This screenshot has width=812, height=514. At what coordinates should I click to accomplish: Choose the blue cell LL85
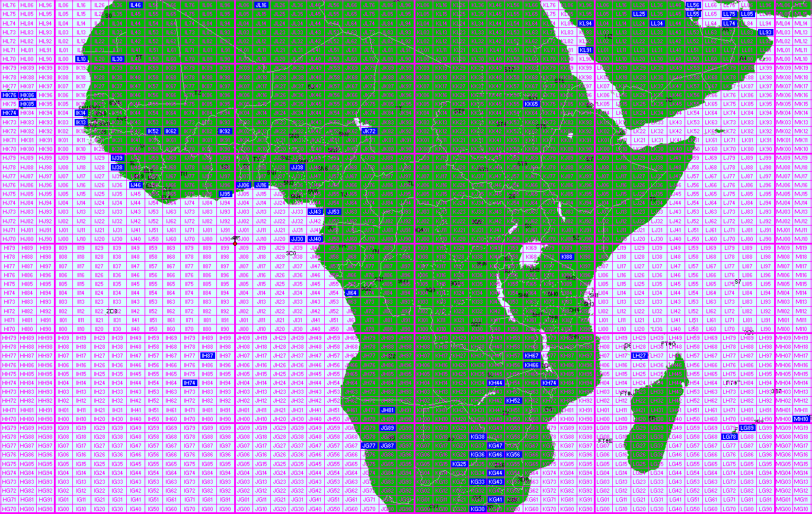click(747, 14)
